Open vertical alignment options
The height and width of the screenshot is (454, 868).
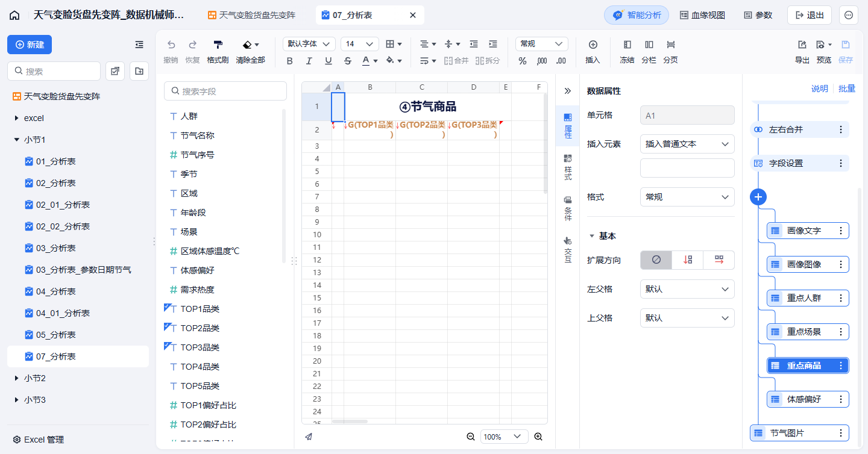(452, 44)
